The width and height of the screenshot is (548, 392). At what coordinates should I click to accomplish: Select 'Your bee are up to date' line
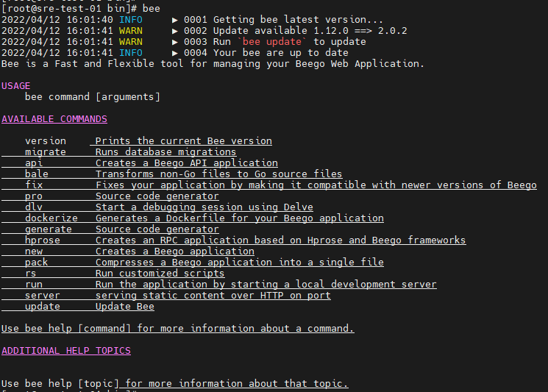click(x=281, y=53)
